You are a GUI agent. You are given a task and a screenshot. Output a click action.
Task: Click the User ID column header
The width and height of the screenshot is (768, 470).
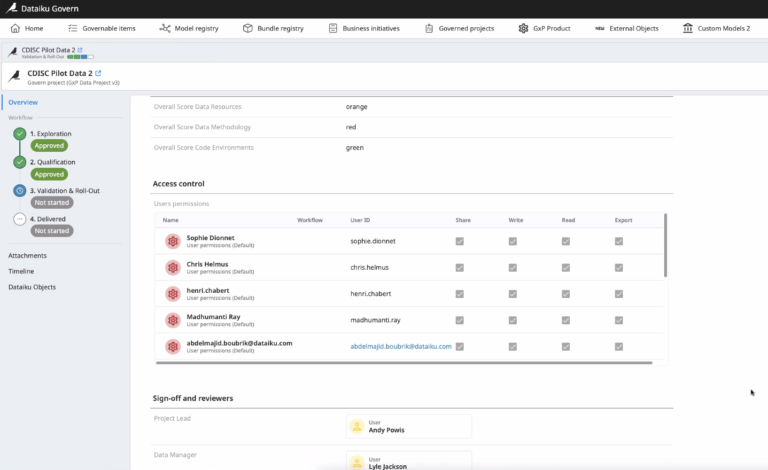tap(360, 220)
